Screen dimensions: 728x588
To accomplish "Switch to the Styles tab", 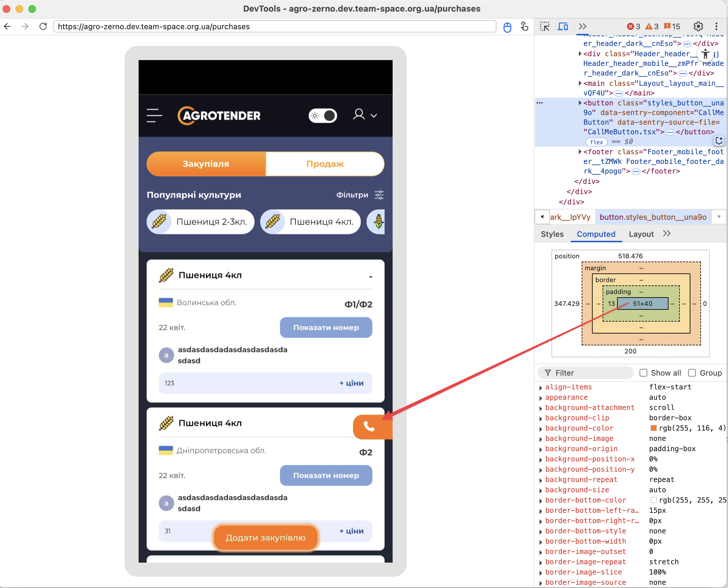I will (x=552, y=234).
